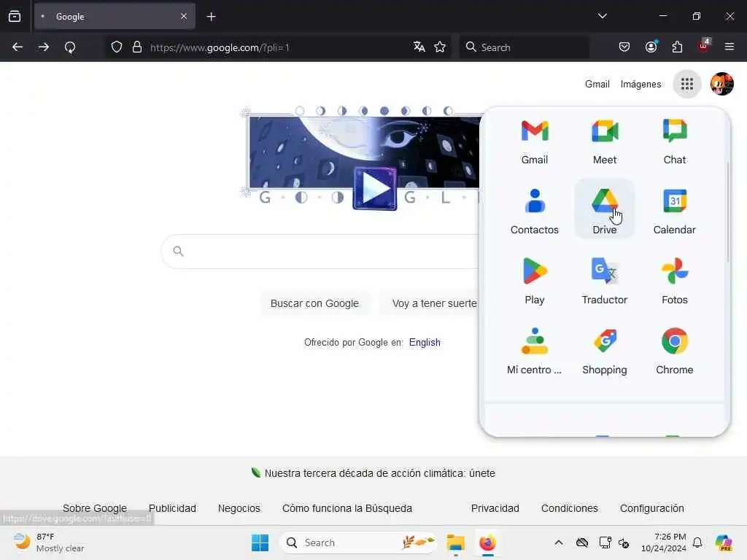Open extensions puzzle icon
Image resolution: width=747 pixels, height=560 pixels.
(x=677, y=47)
